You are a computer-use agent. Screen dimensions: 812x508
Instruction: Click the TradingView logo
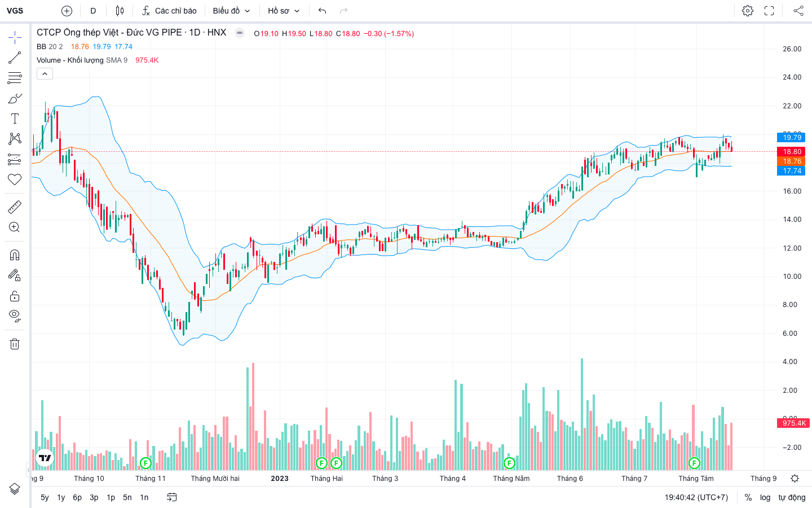point(45,458)
